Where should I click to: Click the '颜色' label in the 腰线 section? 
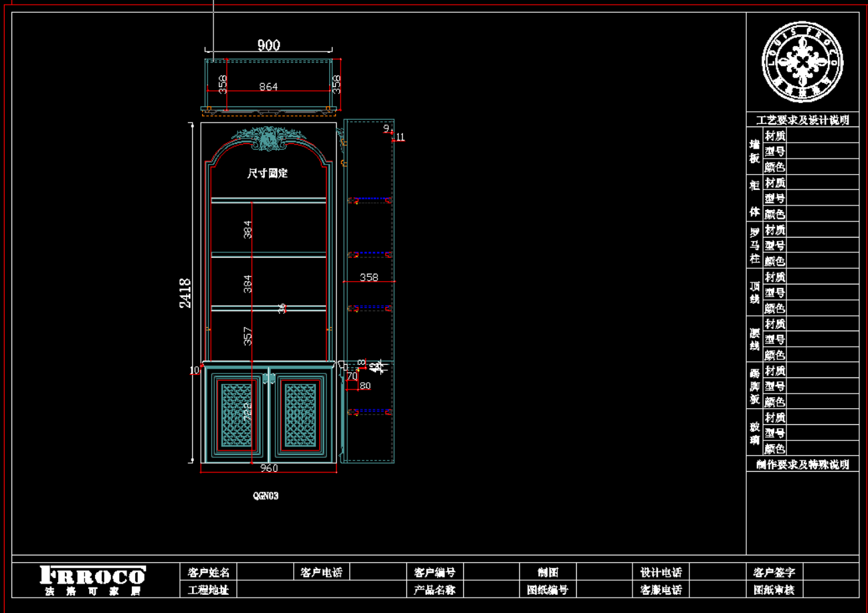(775, 355)
